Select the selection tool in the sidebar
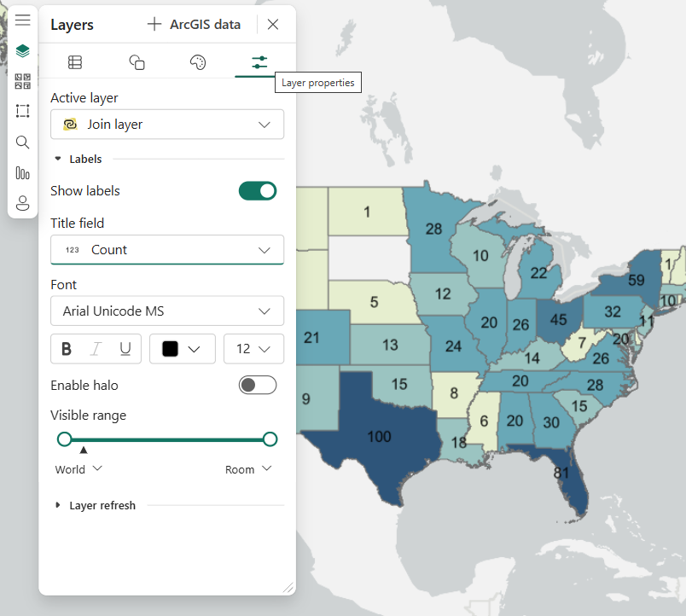Viewport: 686px width, 616px height. pyautogui.click(x=22, y=111)
